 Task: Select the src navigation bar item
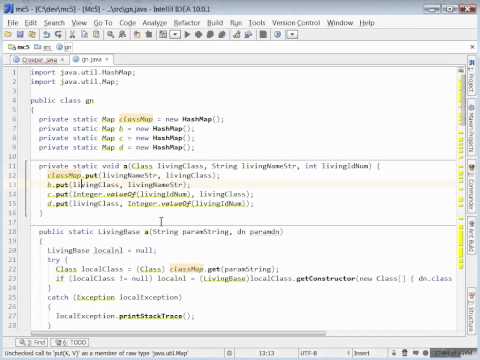click(43, 47)
